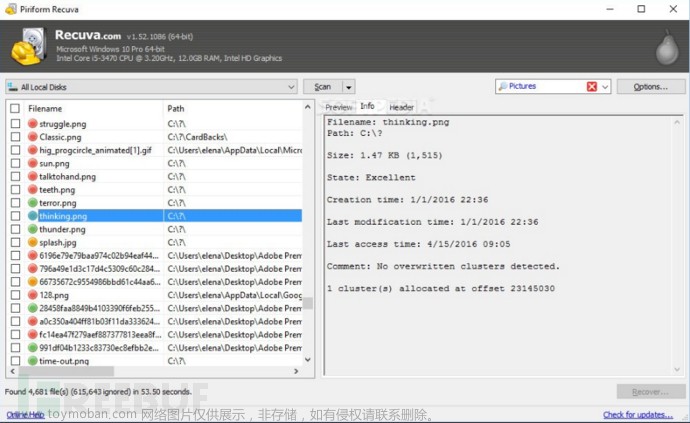Switch to the Header tab

tap(401, 107)
